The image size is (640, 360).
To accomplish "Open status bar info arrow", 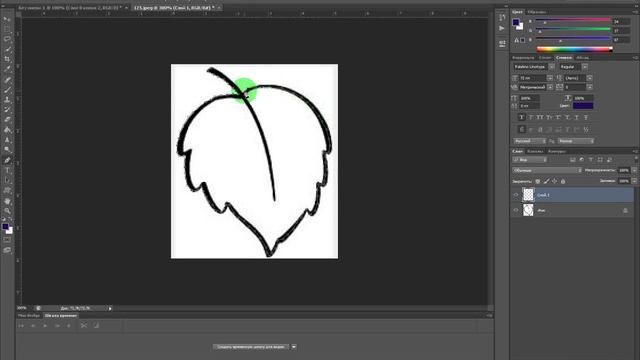I will point(110,308).
